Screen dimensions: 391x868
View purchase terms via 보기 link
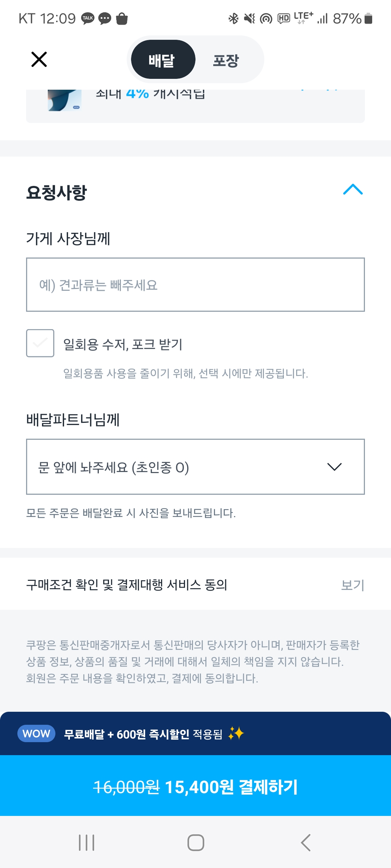[x=352, y=585]
